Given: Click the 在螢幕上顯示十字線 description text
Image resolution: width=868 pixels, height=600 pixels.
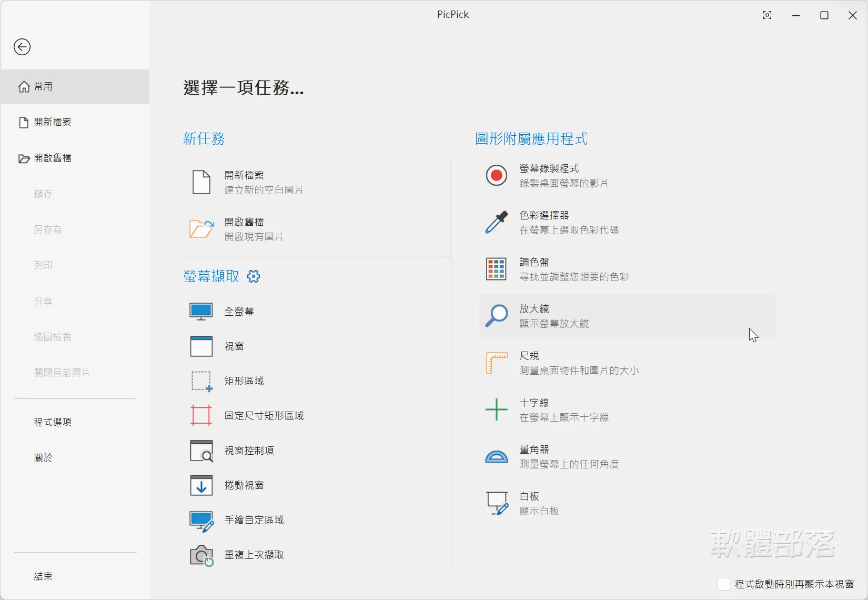Looking at the screenshot, I should (564, 417).
